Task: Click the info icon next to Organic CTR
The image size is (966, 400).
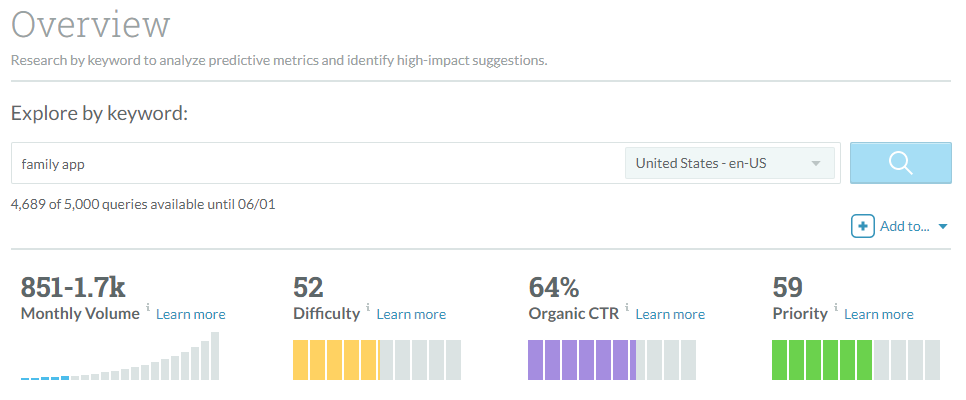Action: (627, 308)
